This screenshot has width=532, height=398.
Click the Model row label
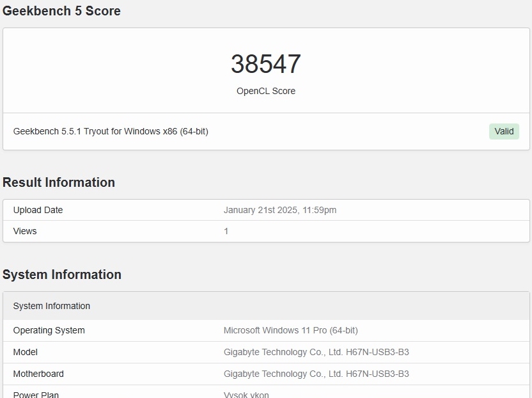click(x=26, y=352)
